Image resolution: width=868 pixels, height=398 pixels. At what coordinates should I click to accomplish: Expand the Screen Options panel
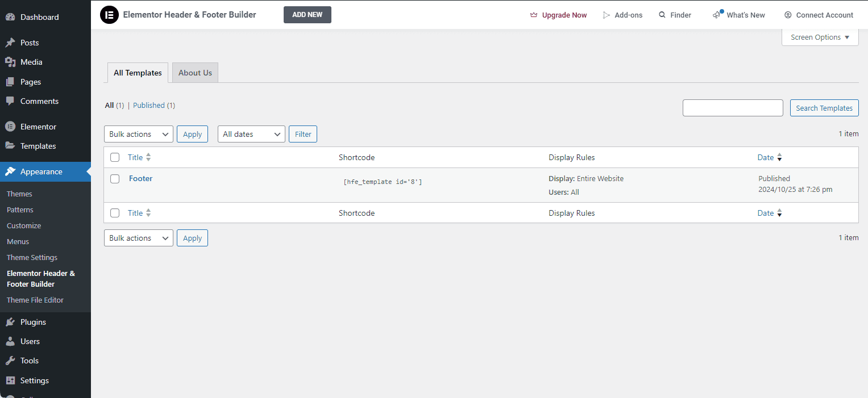tap(820, 37)
